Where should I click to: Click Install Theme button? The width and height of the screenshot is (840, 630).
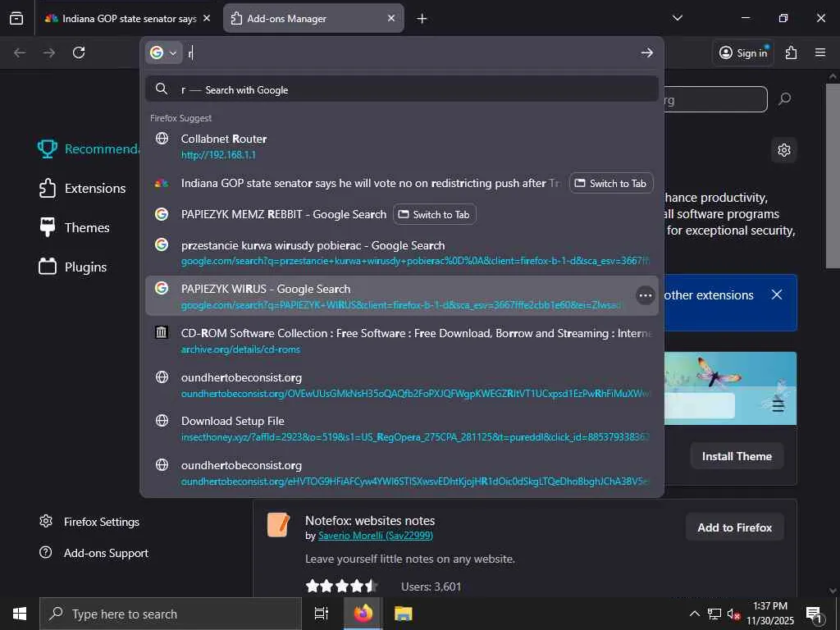(x=737, y=456)
